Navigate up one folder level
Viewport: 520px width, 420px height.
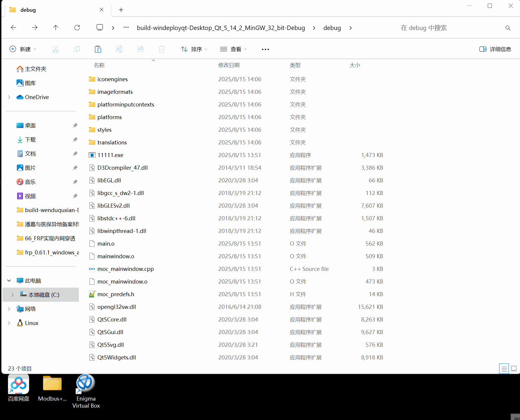56,28
